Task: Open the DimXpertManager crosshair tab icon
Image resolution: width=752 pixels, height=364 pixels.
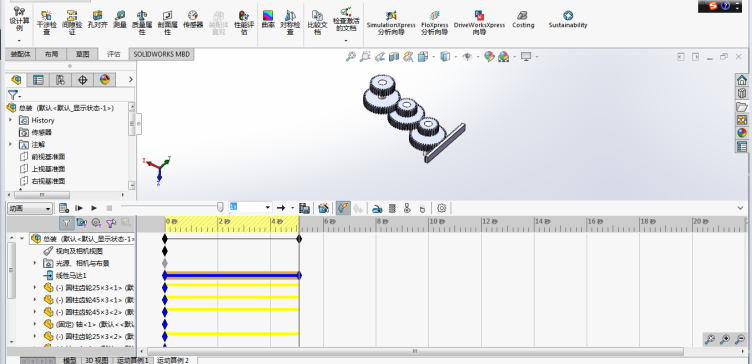Action: coord(82,80)
